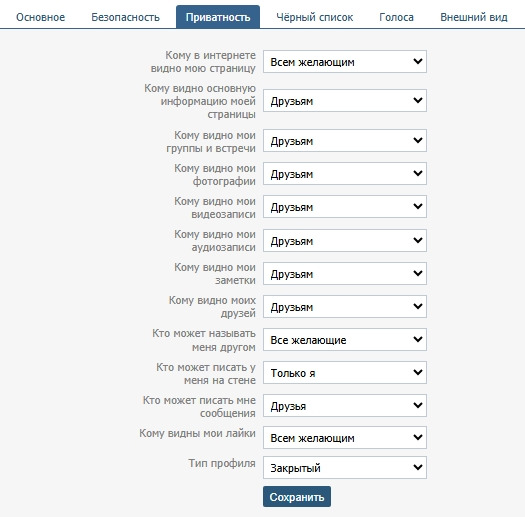This screenshot has height=517, width=525.
Task: Open the messages permission dropdown
Action: (x=345, y=405)
